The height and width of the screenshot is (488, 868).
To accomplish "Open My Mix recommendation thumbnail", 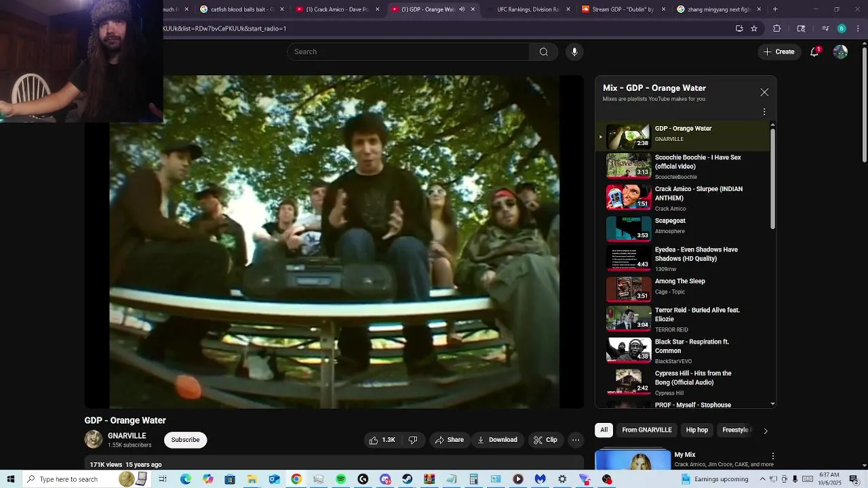I will pos(633,460).
